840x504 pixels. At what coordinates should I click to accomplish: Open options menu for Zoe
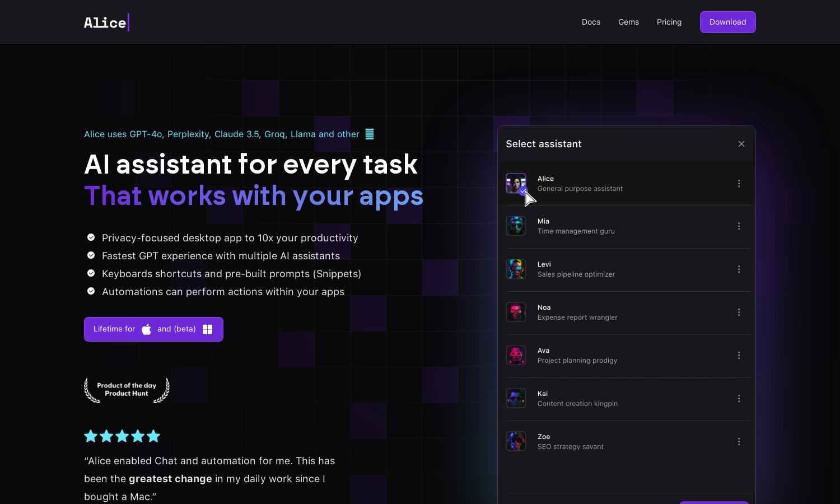[739, 442]
